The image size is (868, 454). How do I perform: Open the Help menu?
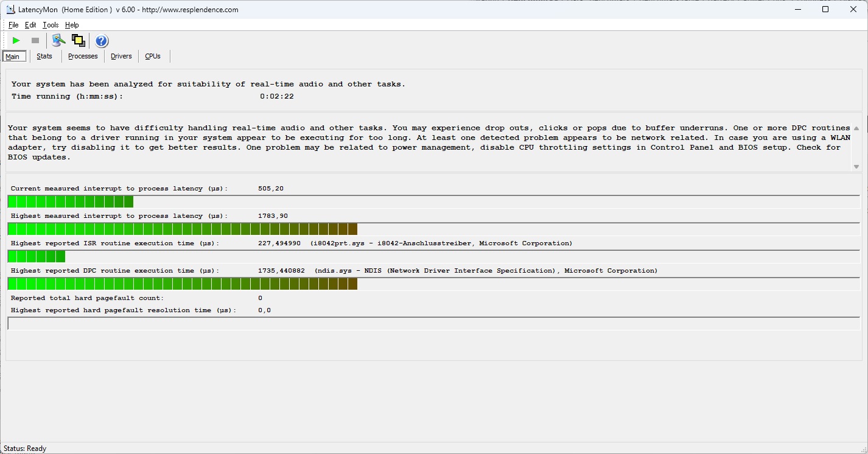(72, 25)
